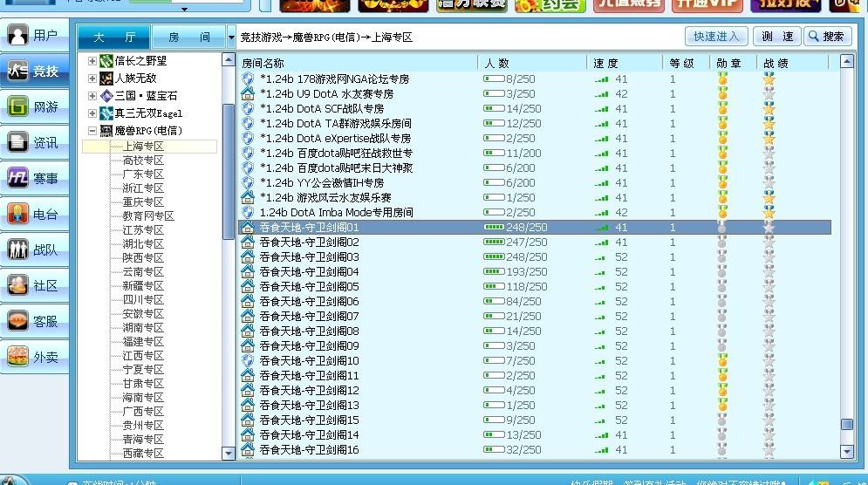Screen dimensions: 868x485
Task: Open the 电台 sidebar icon
Action: click(x=17, y=214)
